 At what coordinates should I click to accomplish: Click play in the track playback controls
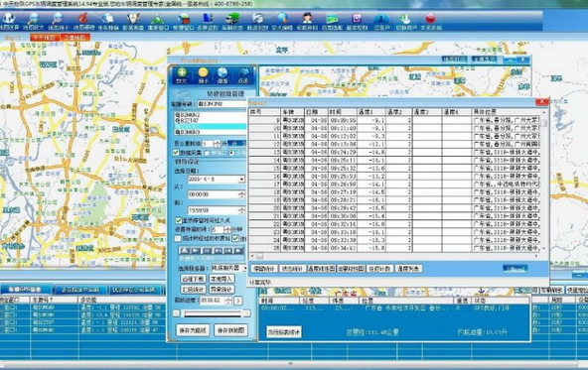[x=196, y=250]
